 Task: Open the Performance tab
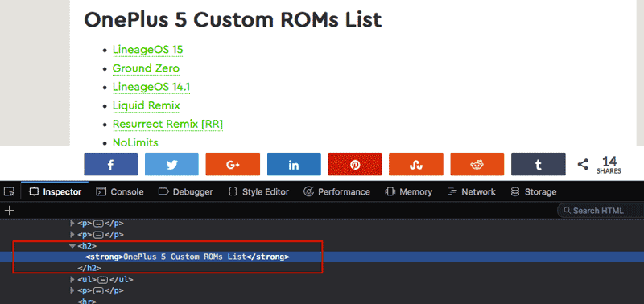(336, 191)
